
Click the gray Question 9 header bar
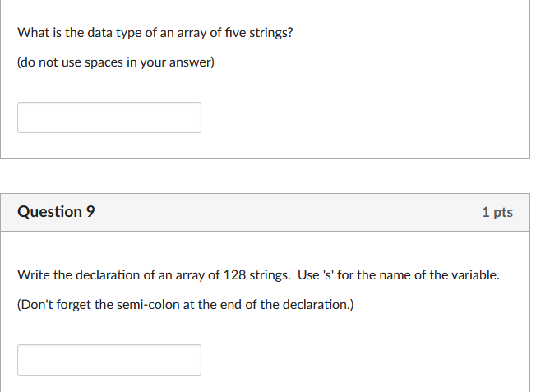point(265,212)
